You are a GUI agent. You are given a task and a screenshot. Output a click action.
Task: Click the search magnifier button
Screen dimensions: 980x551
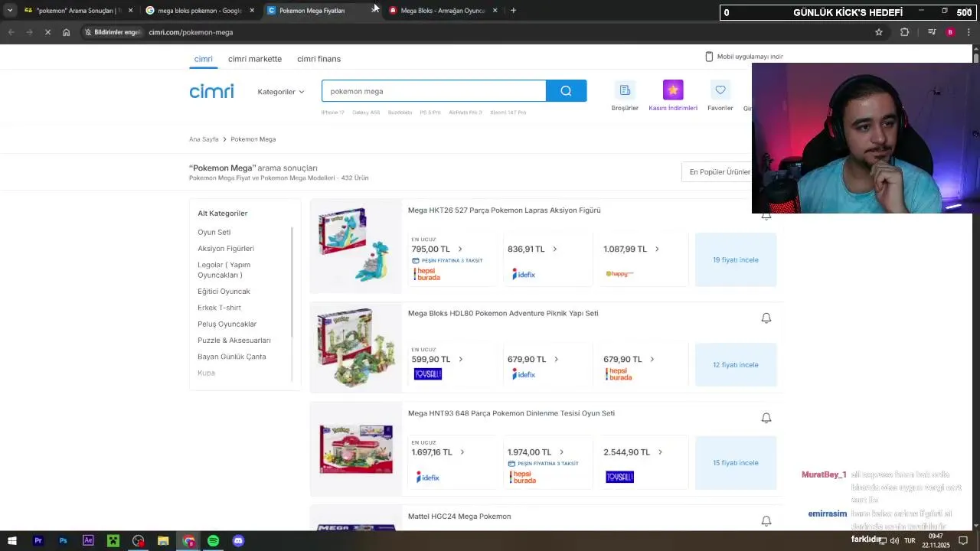[x=566, y=91]
